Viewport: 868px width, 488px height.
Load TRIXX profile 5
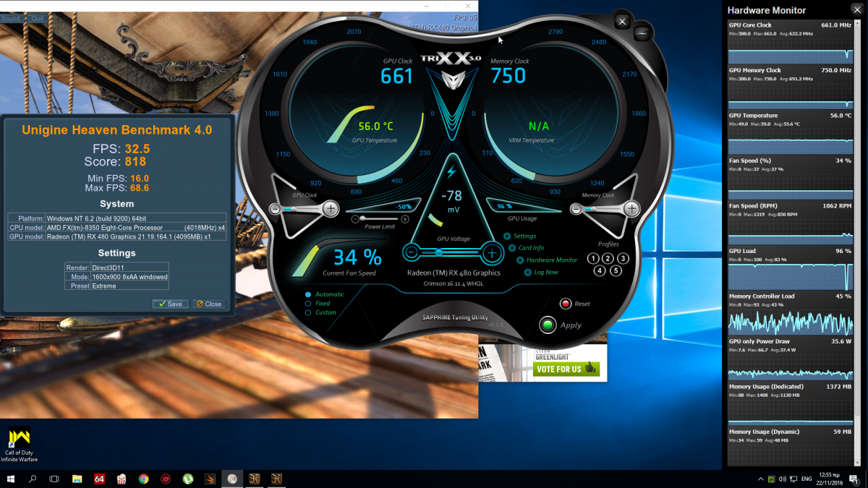coord(616,271)
